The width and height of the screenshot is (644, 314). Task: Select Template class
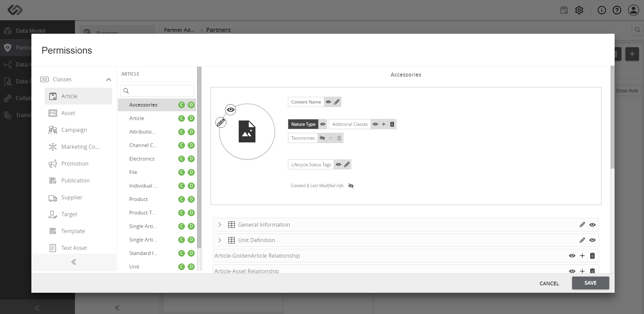[x=78, y=231]
